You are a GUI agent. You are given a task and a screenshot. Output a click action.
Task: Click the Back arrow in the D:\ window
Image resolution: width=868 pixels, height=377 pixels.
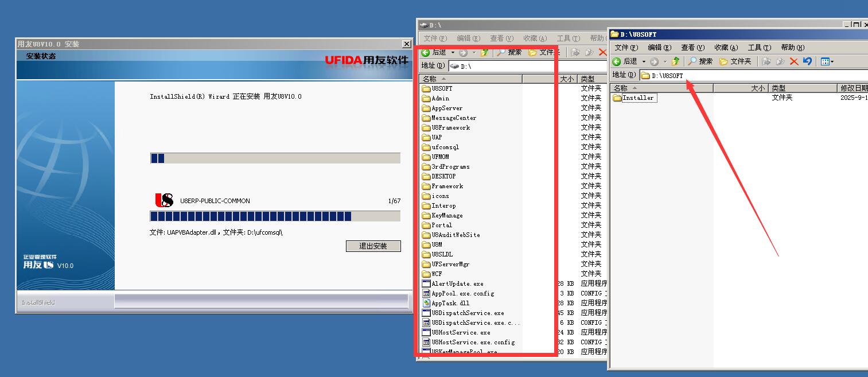pos(426,52)
